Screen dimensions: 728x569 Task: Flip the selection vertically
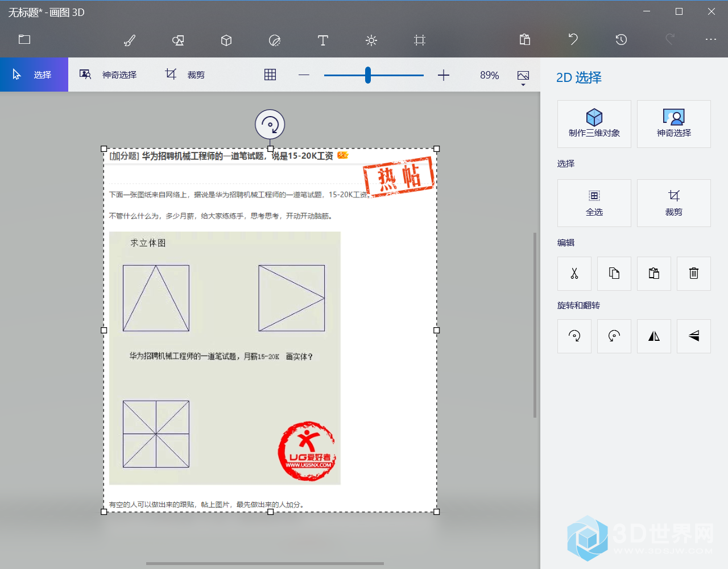[x=694, y=336]
